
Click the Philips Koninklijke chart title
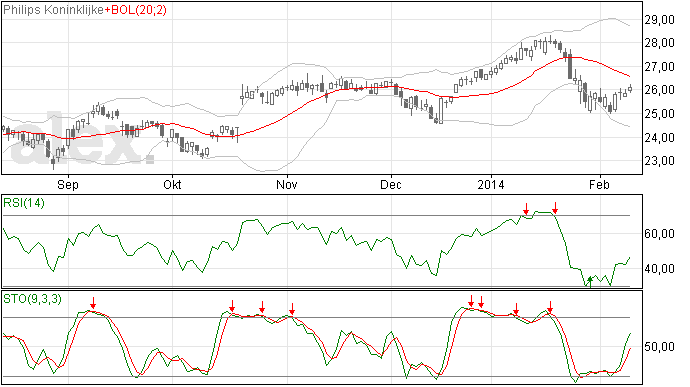pyautogui.click(x=54, y=10)
